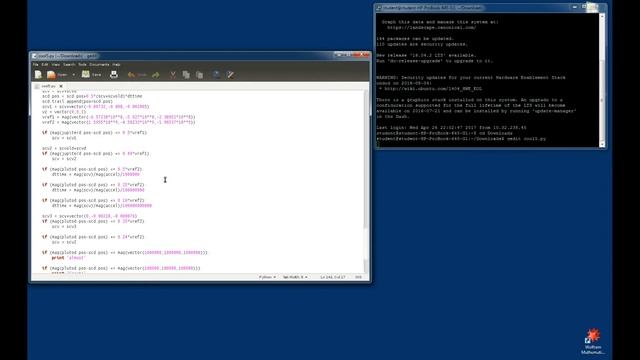Click the gedit window title bar icon
This screenshot has width=640, height=360.
tap(34, 56)
